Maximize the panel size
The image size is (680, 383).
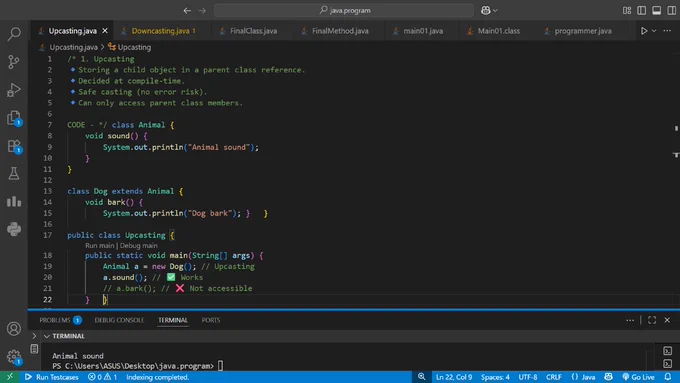tap(652, 320)
